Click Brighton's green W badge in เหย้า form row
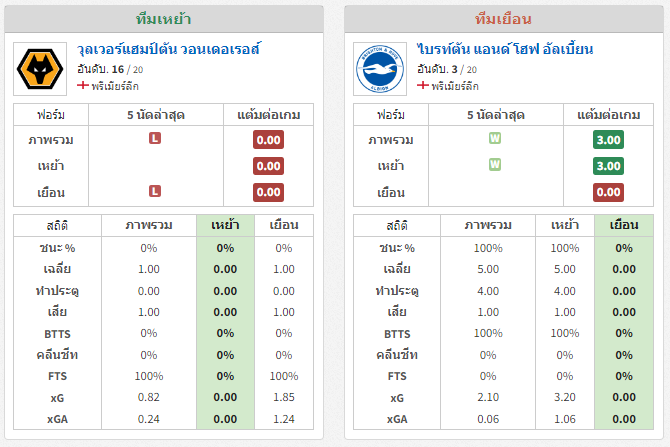This screenshot has height=447, width=670. click(495, 165)
